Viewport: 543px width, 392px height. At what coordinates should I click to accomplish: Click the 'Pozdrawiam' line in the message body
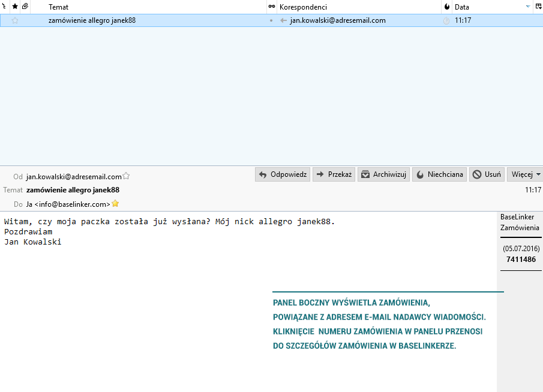[28, 231]
